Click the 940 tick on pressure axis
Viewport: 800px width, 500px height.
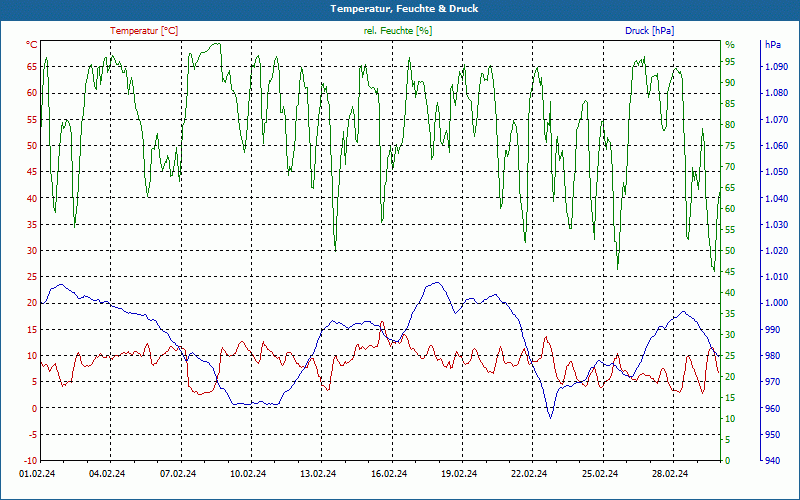[x=773, y=461]
